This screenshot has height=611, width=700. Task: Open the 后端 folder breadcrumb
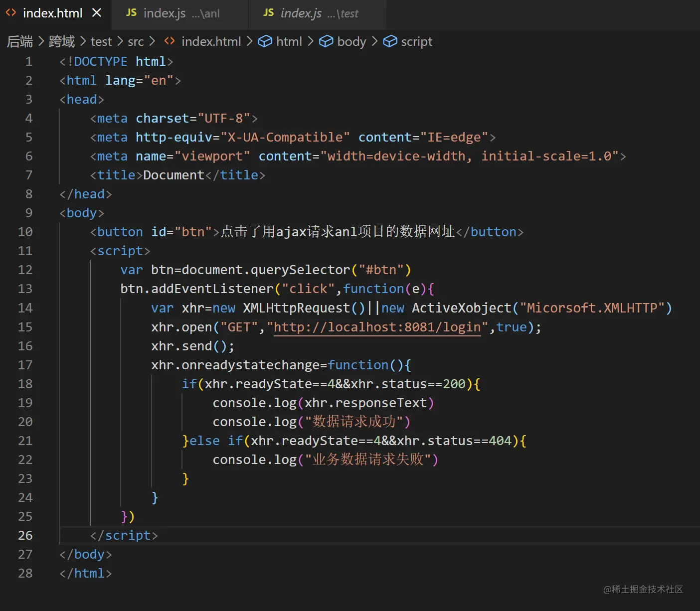(x=20, y=41)
